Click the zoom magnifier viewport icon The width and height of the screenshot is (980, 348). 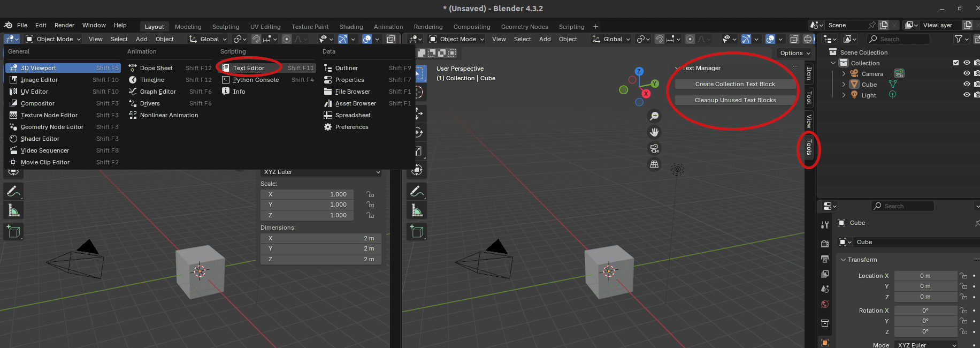pyautogui.click(x=654, y=116)
